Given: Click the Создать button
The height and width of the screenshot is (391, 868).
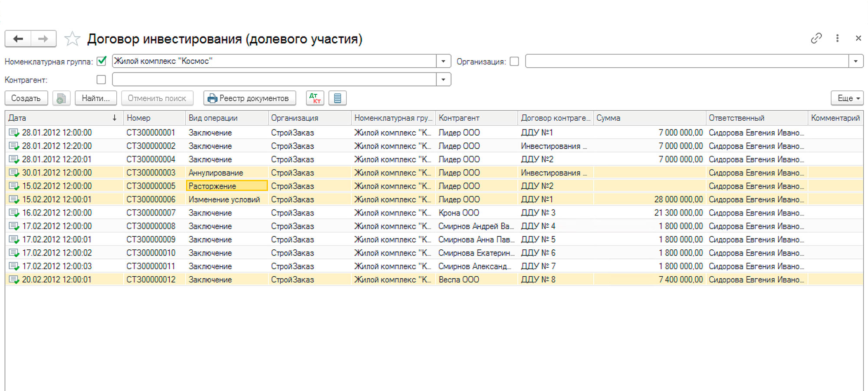Looking at the screenshot, I should [26, 98].
